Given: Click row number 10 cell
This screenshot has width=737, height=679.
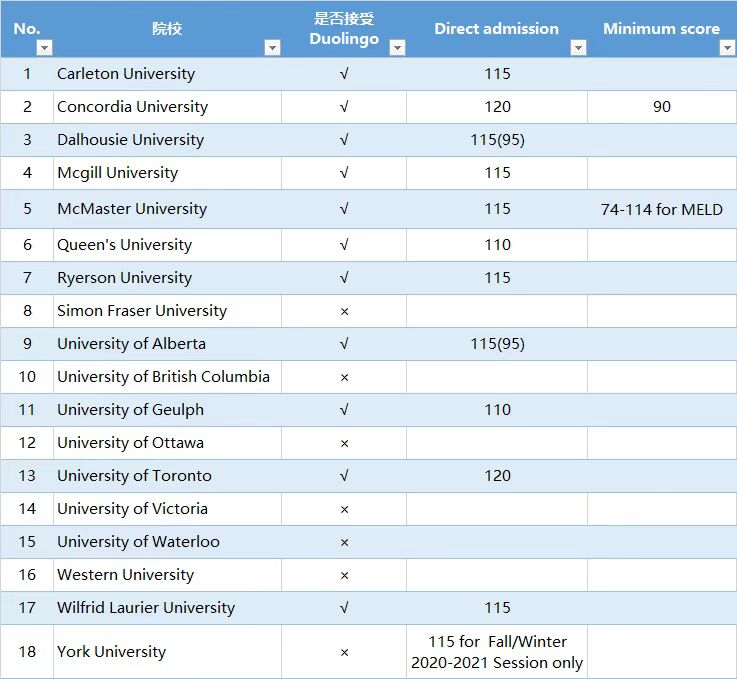Looking at the screenshot, I should [27, 377].
